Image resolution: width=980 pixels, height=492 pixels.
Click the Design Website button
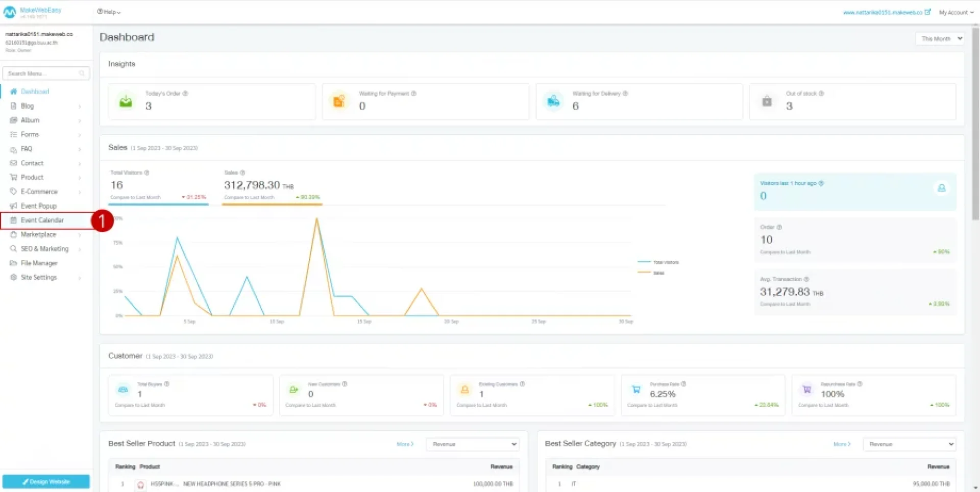click(46, 482)
